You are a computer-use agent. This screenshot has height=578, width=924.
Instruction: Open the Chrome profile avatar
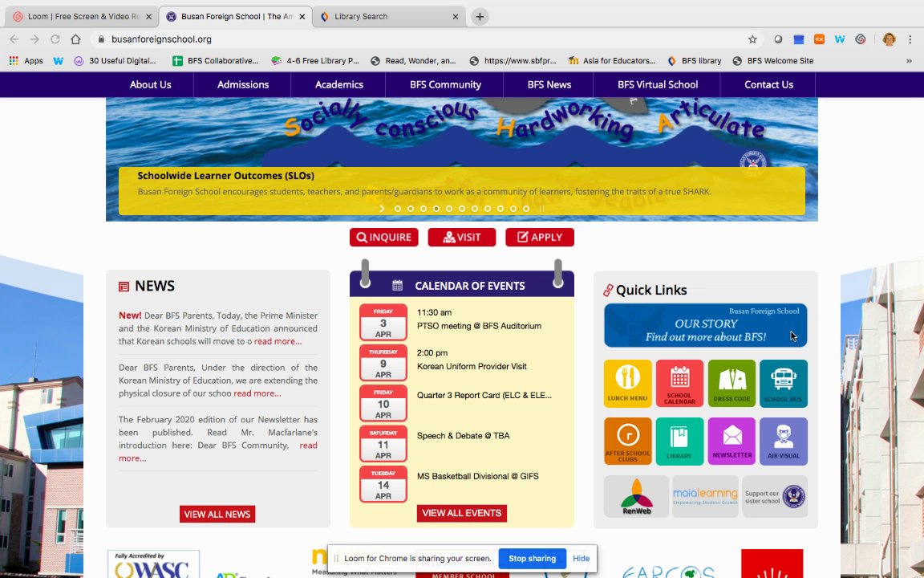tap(890, 39)
